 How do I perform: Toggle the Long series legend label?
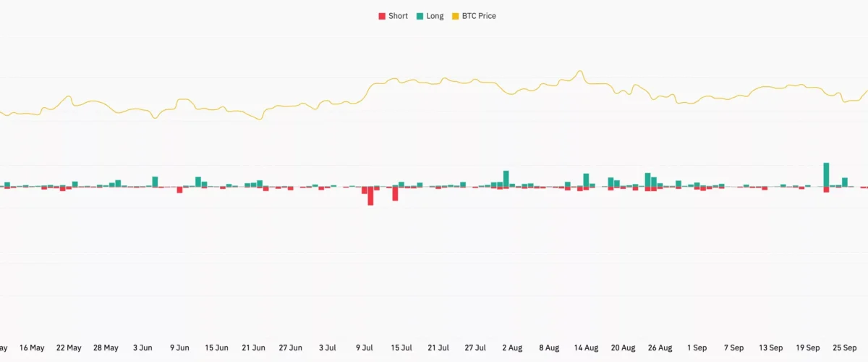pos(435,16)
